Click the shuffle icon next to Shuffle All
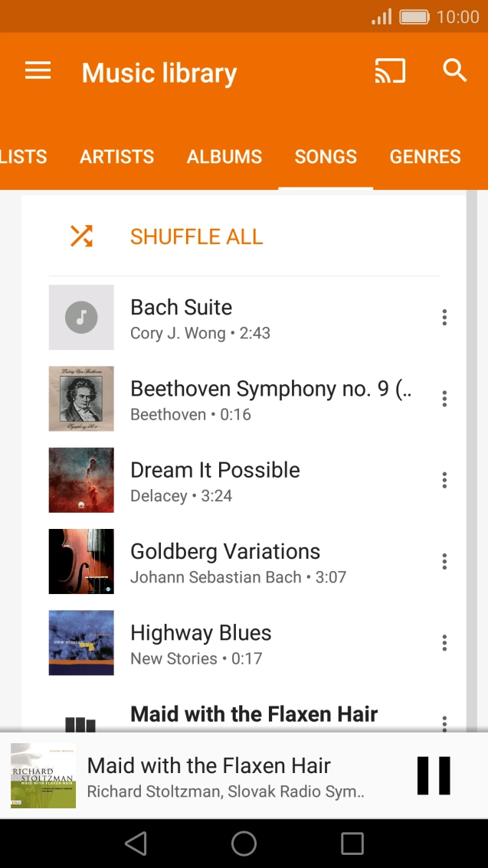 pos(80,237)
